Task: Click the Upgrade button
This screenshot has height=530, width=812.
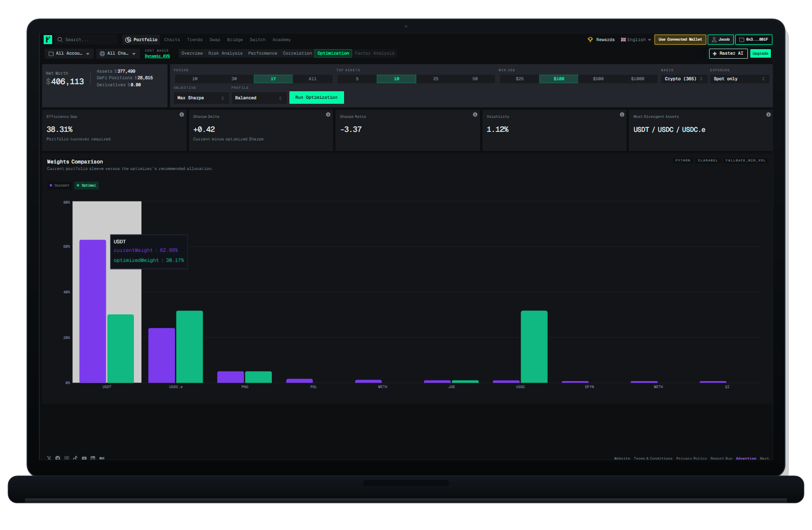Action: [760, 54]
